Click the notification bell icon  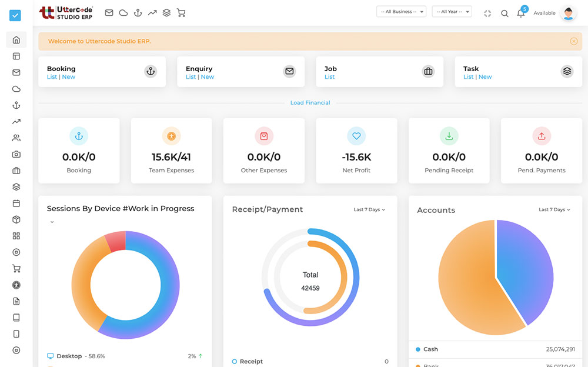click(x=520, y=14)
